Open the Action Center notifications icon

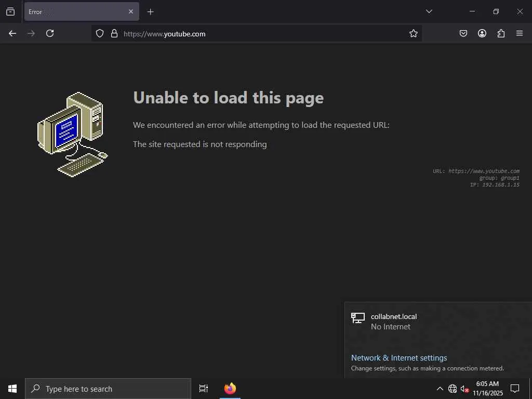515,389
